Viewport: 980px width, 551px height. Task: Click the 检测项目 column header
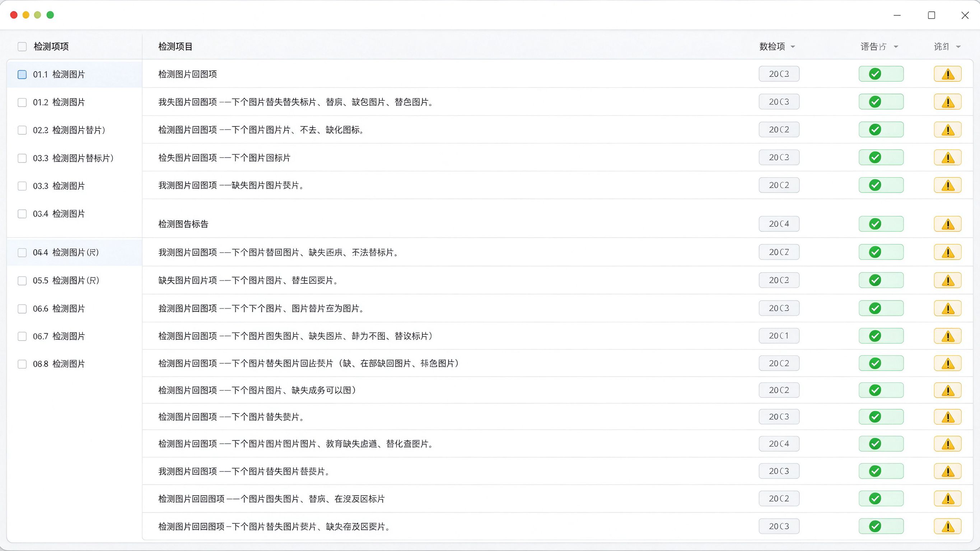tap(176, 46)
